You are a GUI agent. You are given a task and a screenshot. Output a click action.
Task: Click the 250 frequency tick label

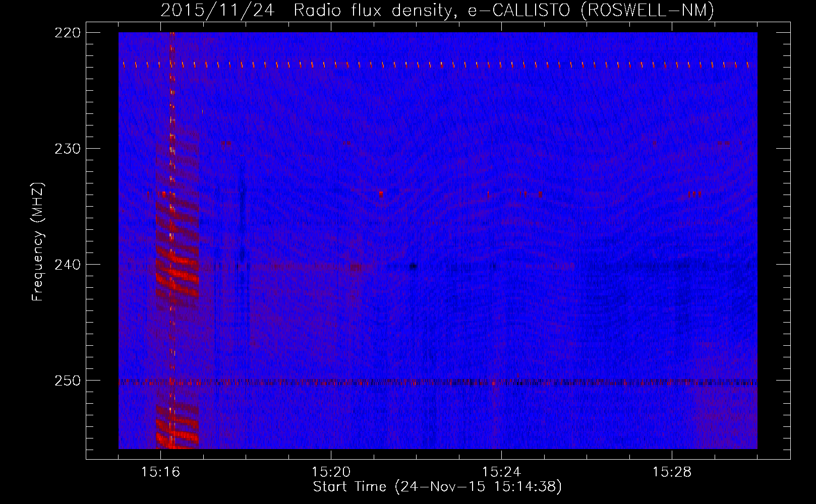(67, 381)
